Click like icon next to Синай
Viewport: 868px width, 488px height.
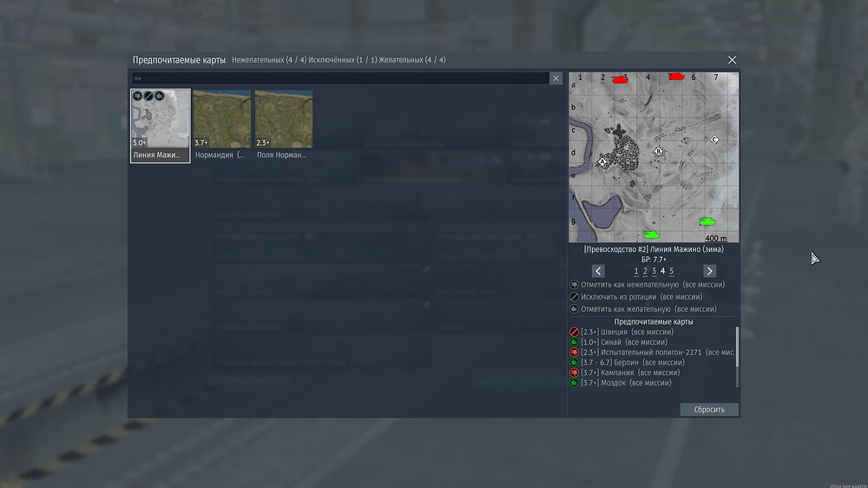pos(574,342)
